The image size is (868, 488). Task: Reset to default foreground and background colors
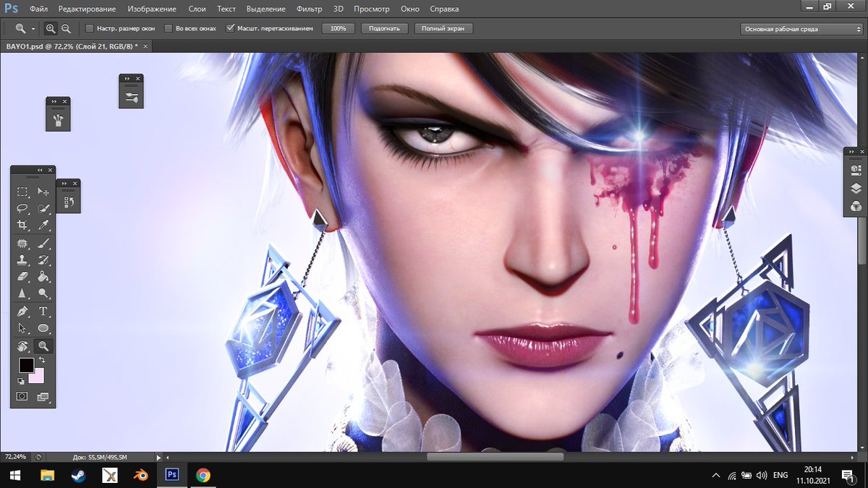21,380
